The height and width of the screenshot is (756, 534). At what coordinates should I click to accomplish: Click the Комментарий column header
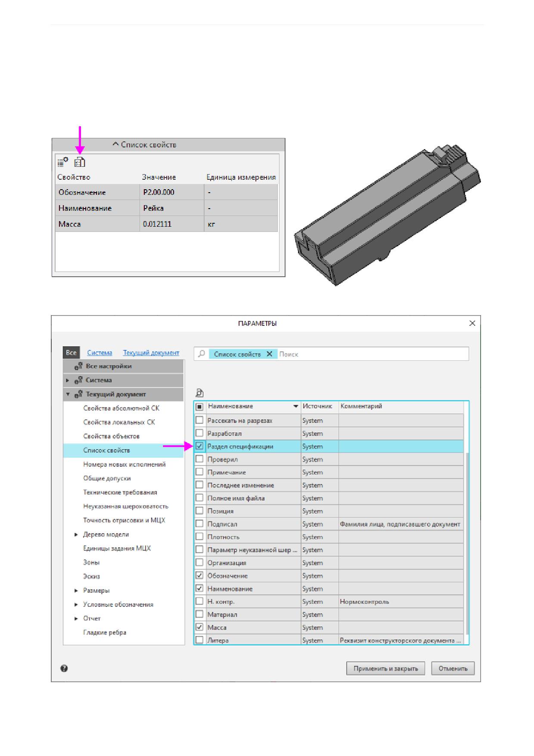tap(400, 406)
